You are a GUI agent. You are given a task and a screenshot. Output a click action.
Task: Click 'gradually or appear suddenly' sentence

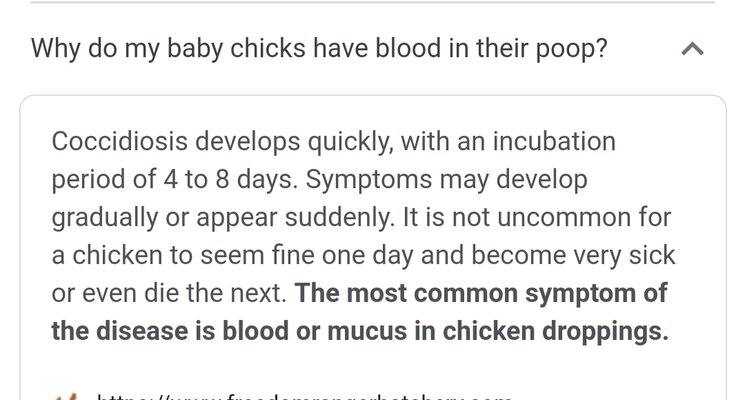(223, 218)
